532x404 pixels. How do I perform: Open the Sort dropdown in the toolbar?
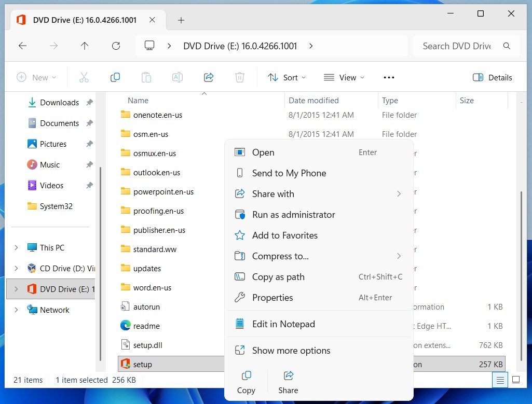[287, 77]
